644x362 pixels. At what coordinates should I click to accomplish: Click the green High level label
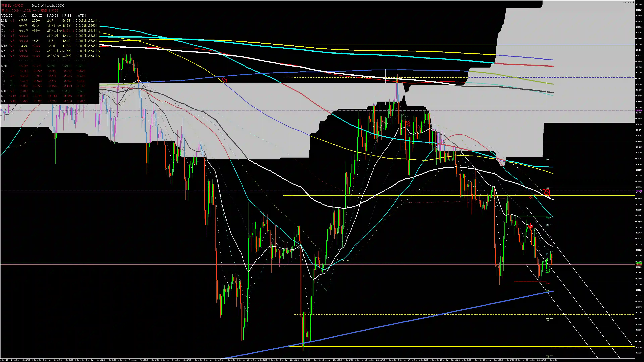pyautogui.click(x=548, y=217)
